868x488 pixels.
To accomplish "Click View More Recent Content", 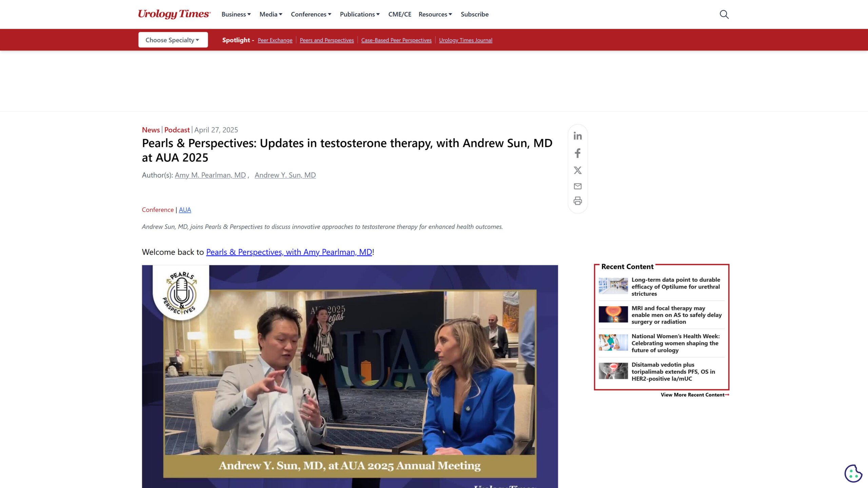I will (x=694, y=395).
